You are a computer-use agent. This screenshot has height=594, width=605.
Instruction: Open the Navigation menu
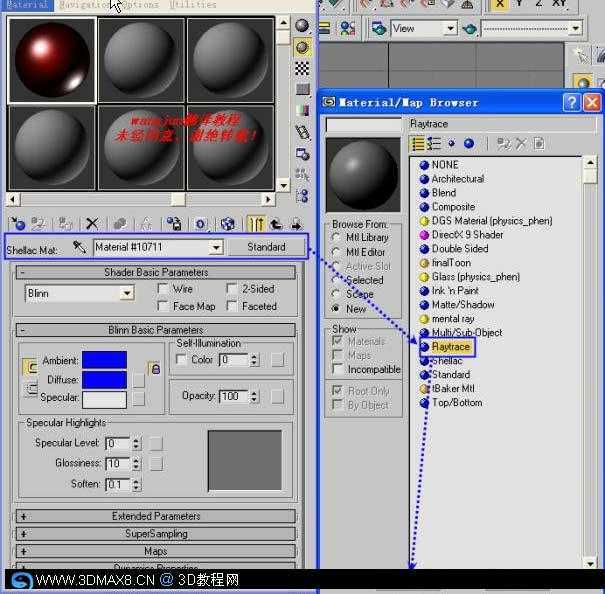click(84, 5)
